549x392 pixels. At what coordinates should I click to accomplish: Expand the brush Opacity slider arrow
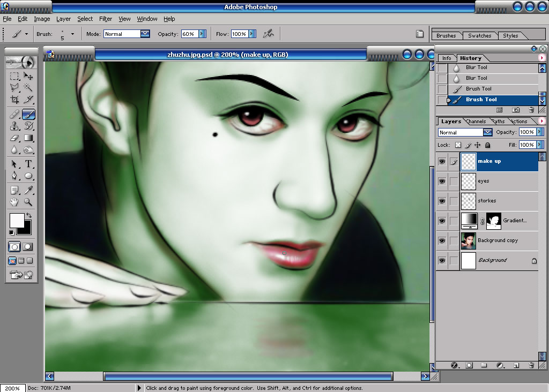202,34
